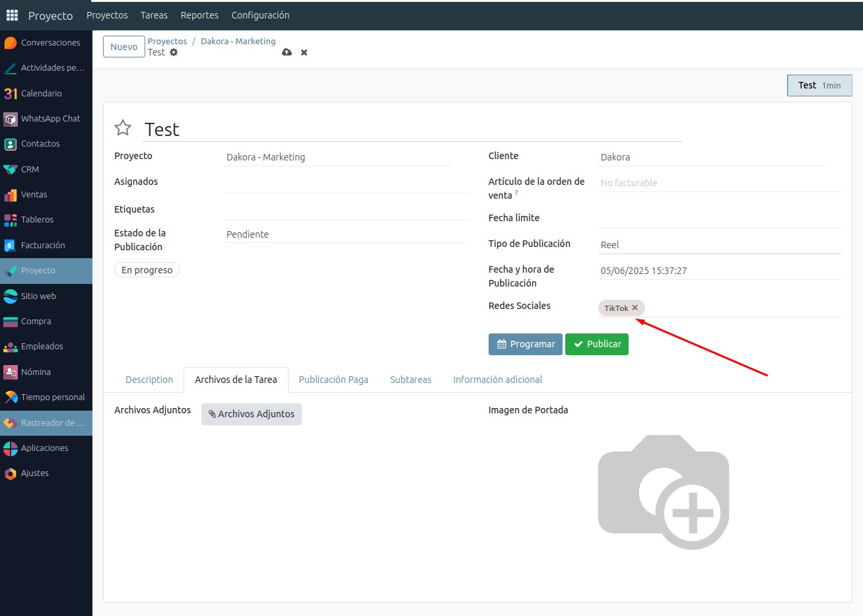Switch to the Publicación Paga tab
This screenshot has height=616, width=863.
pos(333,380)
